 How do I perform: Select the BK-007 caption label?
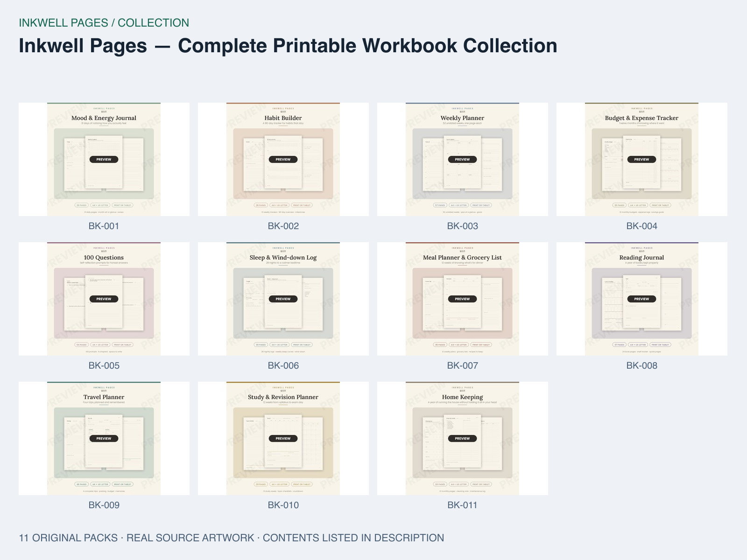[462, 365]
